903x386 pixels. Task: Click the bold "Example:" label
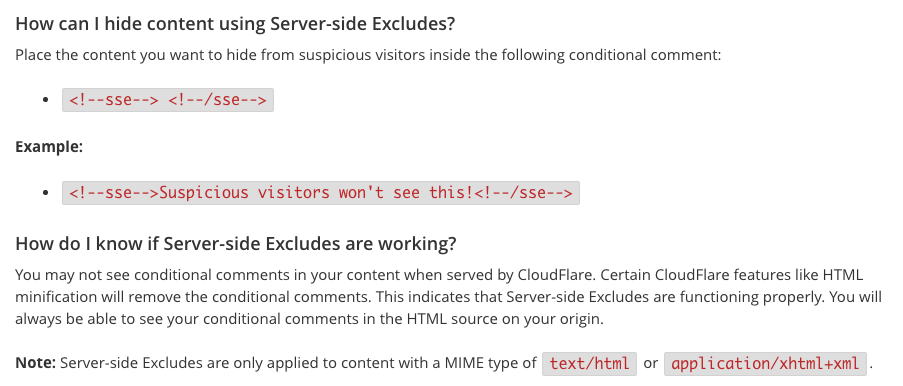tap(49, 146)
